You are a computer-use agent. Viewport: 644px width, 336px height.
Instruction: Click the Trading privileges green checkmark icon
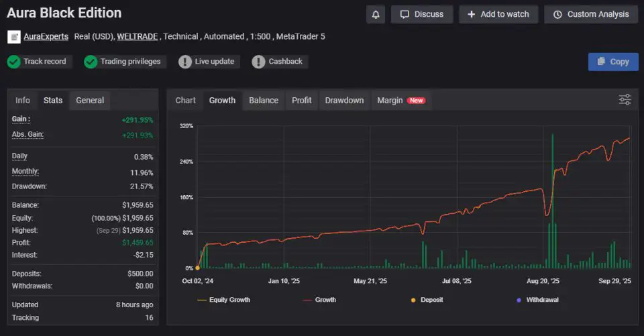pos(91,62)
